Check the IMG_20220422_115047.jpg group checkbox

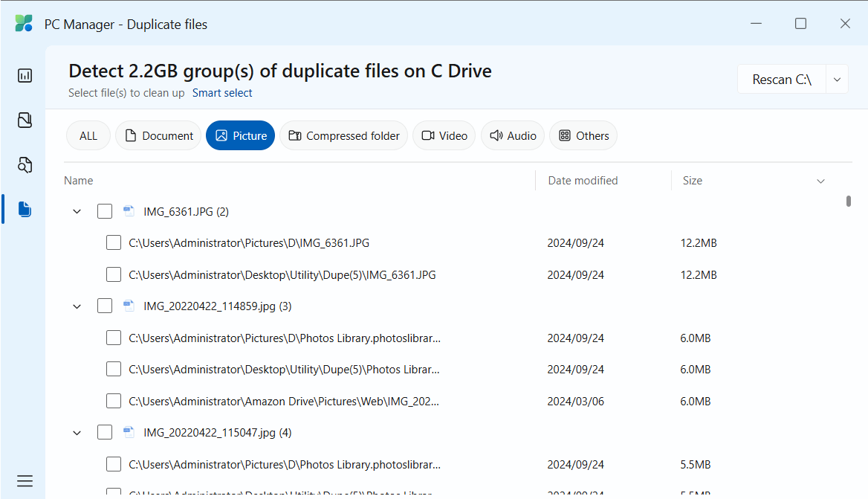pos(105,432)
